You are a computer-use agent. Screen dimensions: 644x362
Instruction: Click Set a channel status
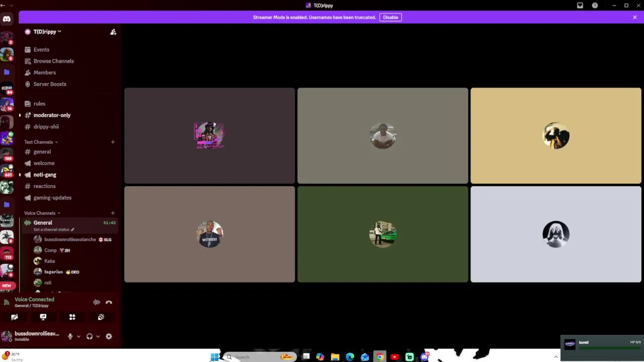[x=53, y=230]
